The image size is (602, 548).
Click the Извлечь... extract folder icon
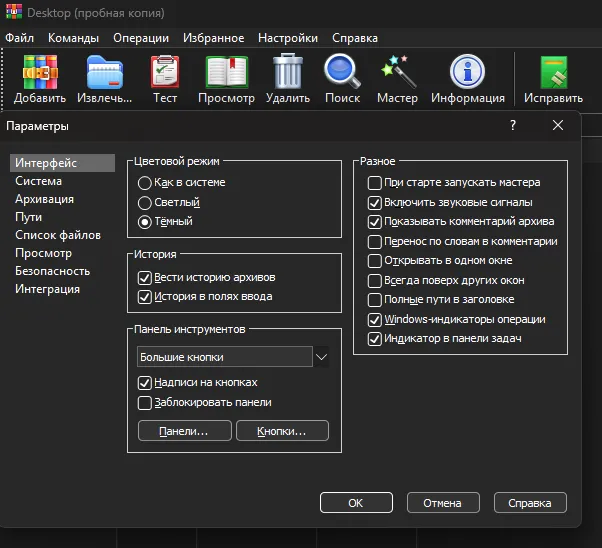pos(104,72)
